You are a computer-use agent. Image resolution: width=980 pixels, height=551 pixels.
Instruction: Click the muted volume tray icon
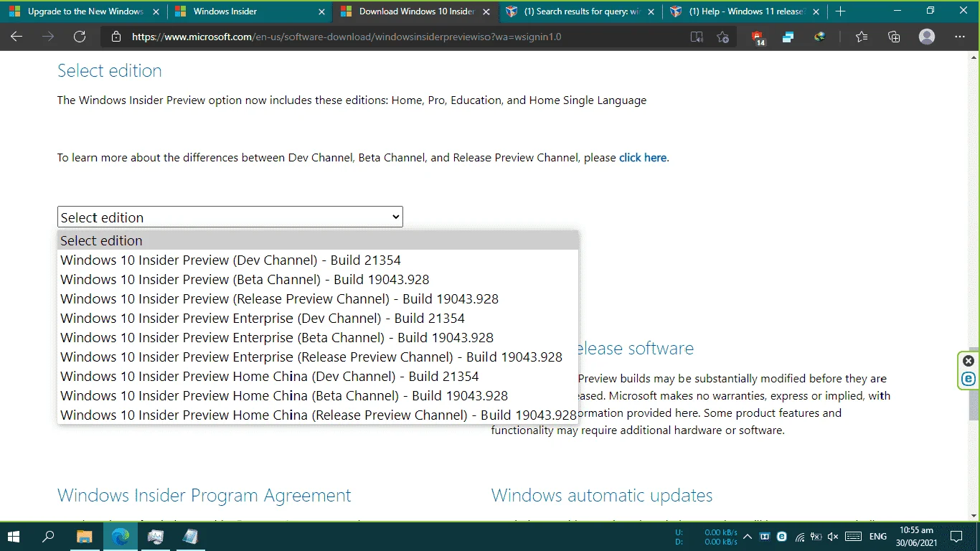(x=833, y=537)
